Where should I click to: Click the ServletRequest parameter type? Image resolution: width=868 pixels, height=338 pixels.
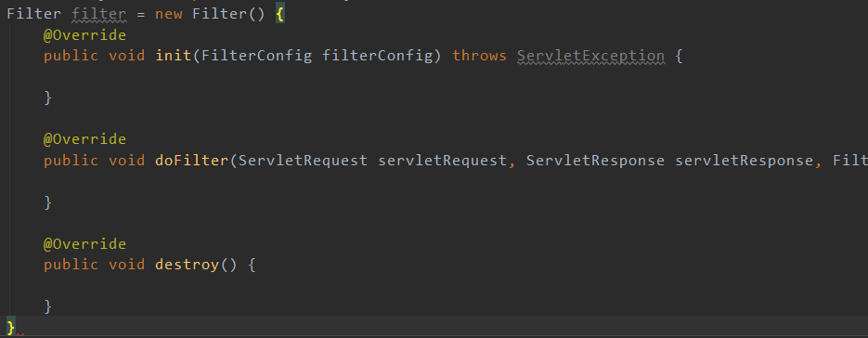(x=303, y=161)
